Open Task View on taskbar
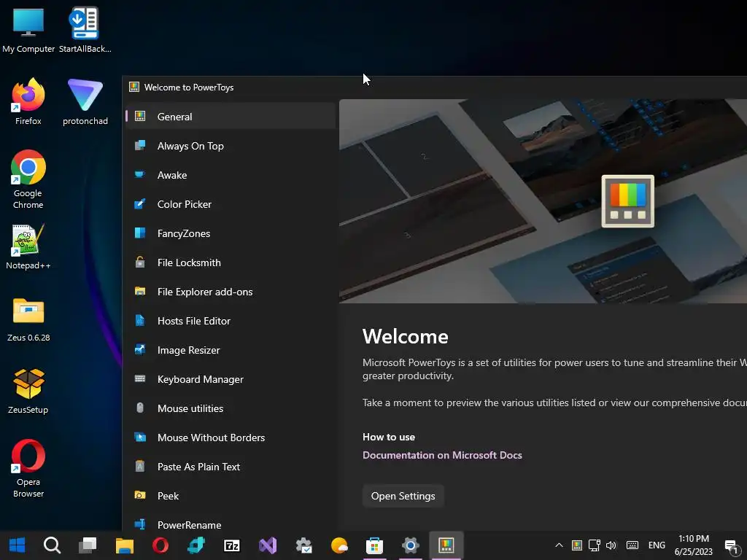Image resolution: width=747 pixels, height=560 pixels. tap(88, 545)
